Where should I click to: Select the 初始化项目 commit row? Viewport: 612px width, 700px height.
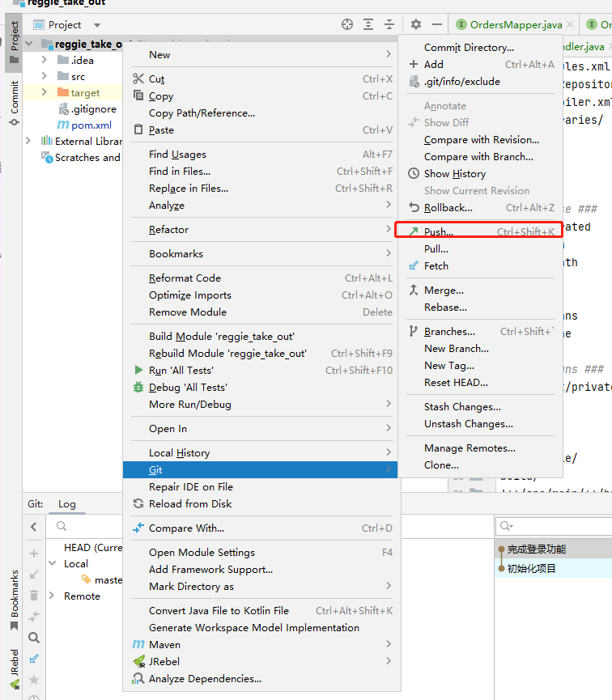click(x=554, y=568)
